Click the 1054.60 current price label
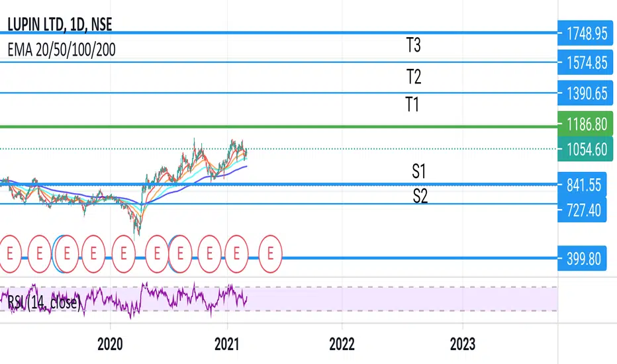 585,149
